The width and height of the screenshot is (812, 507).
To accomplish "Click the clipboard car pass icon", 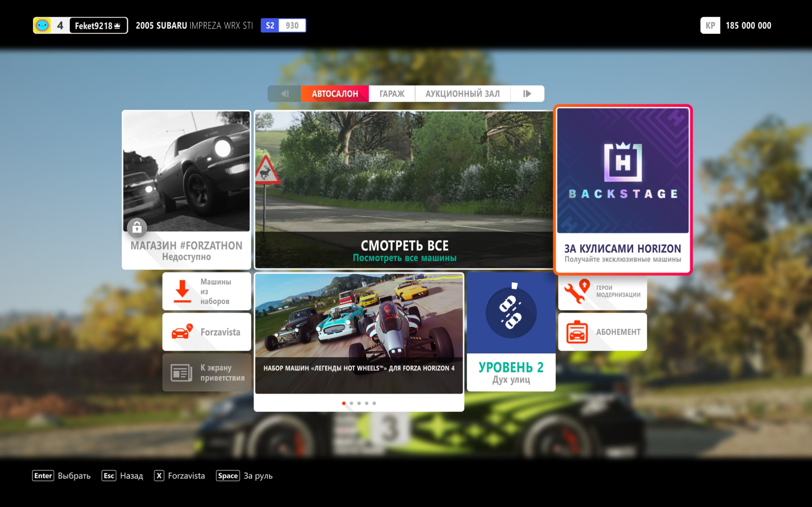I will 577,332.
